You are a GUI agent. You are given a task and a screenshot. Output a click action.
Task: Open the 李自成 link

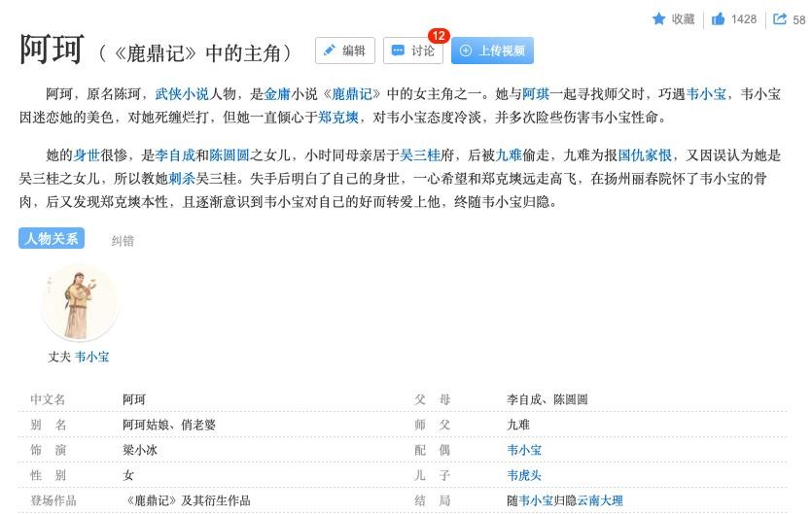click(x=175, y=155)
